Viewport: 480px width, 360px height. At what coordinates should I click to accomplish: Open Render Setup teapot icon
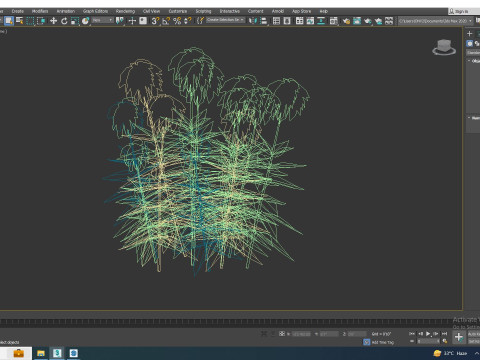pos(346,21)
